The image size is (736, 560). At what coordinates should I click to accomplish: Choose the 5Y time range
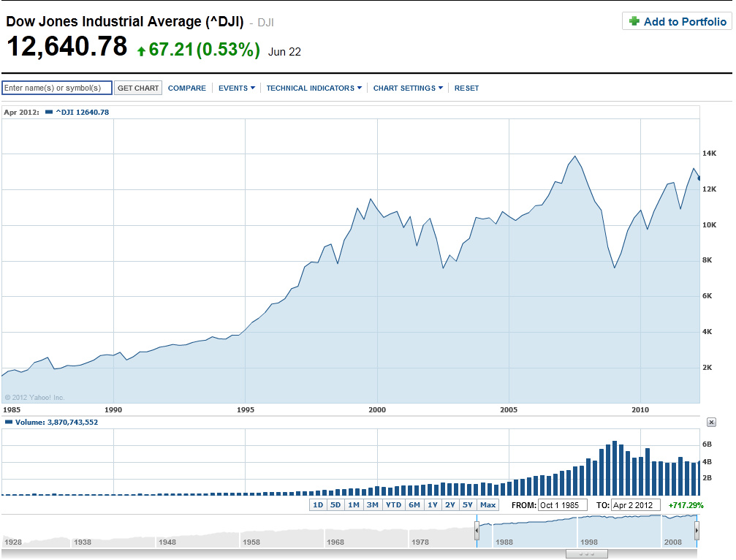pos(468,505)
